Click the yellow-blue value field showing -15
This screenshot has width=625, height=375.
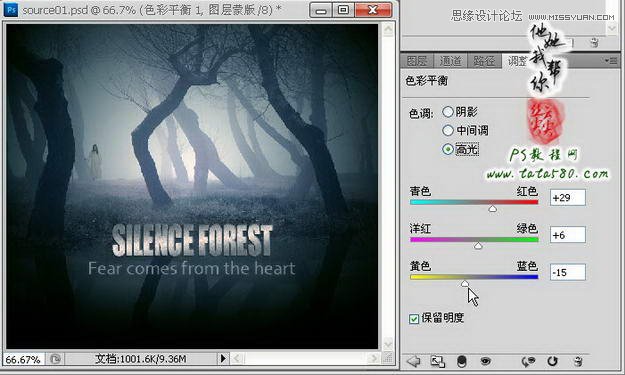point(568,272)
